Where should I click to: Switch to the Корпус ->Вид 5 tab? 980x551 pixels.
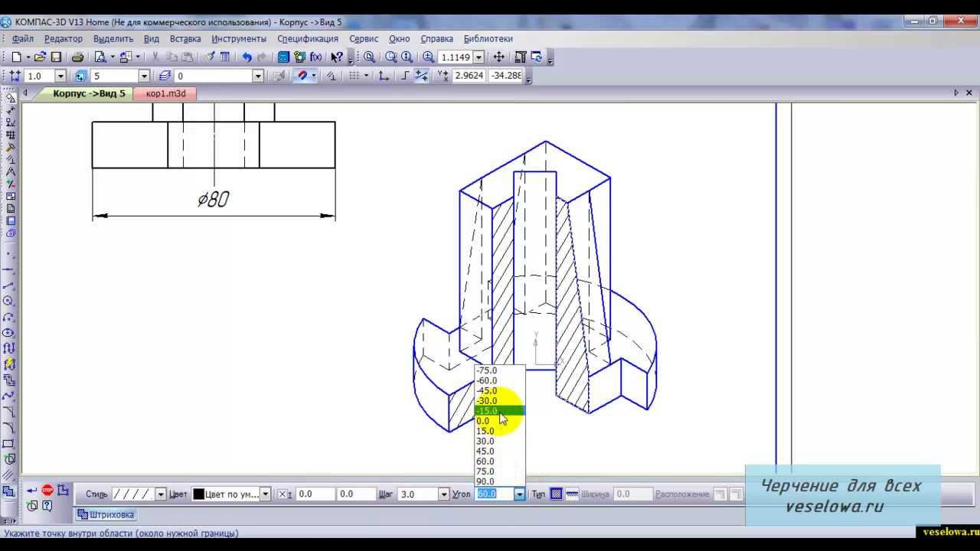pos(90,93)
